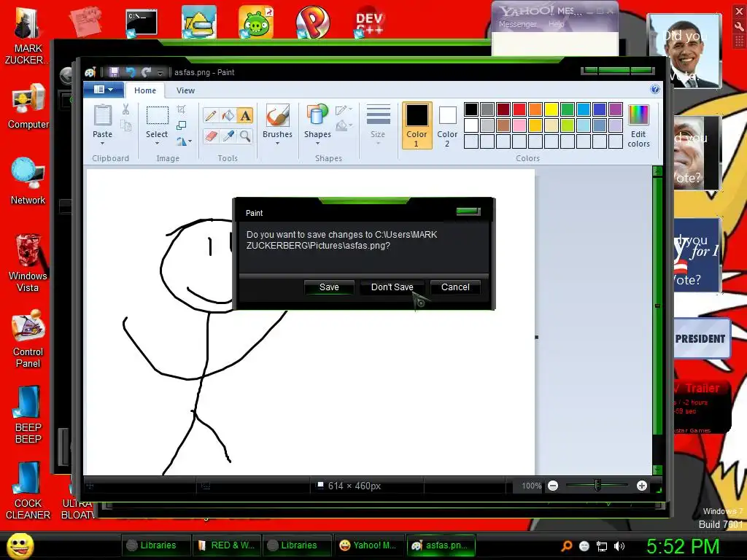Select the Pencil tool in Paint
The height and width of the screenshot is (560, 747).
[x=211, y=116]
